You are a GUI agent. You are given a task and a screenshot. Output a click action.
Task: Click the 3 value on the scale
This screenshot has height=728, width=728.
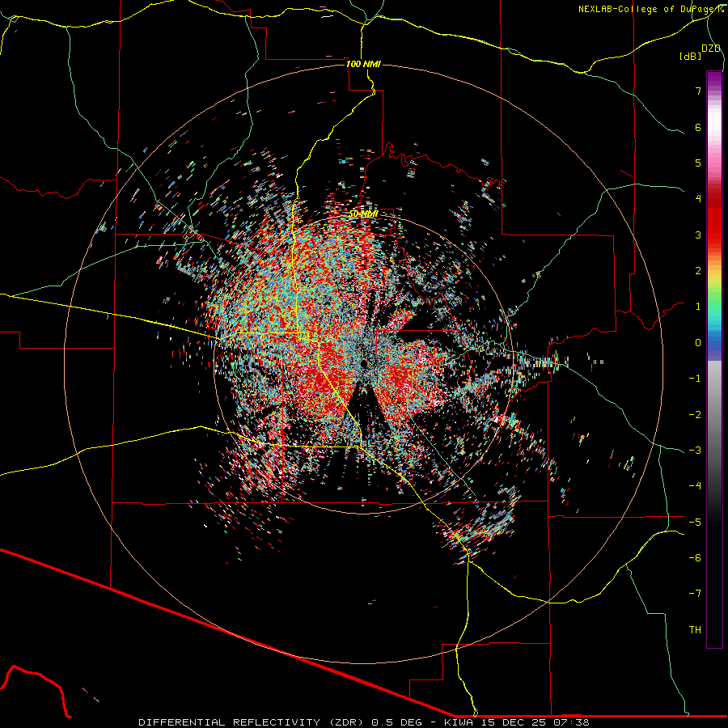pos(698,235)
